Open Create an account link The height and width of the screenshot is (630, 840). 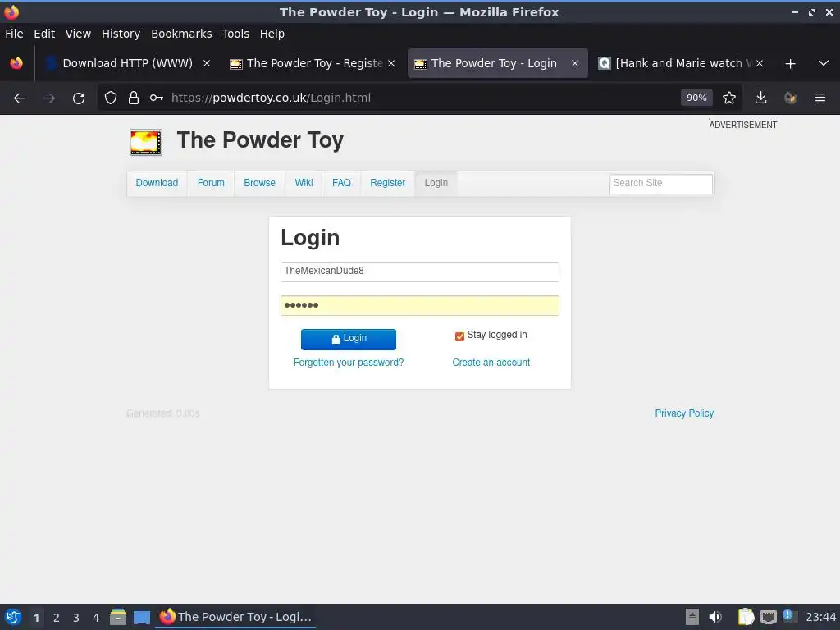point(491,363)
